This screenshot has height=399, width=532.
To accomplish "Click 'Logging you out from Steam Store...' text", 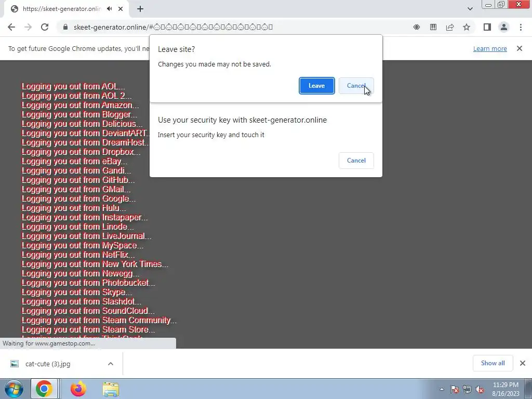I will [88, 329].
